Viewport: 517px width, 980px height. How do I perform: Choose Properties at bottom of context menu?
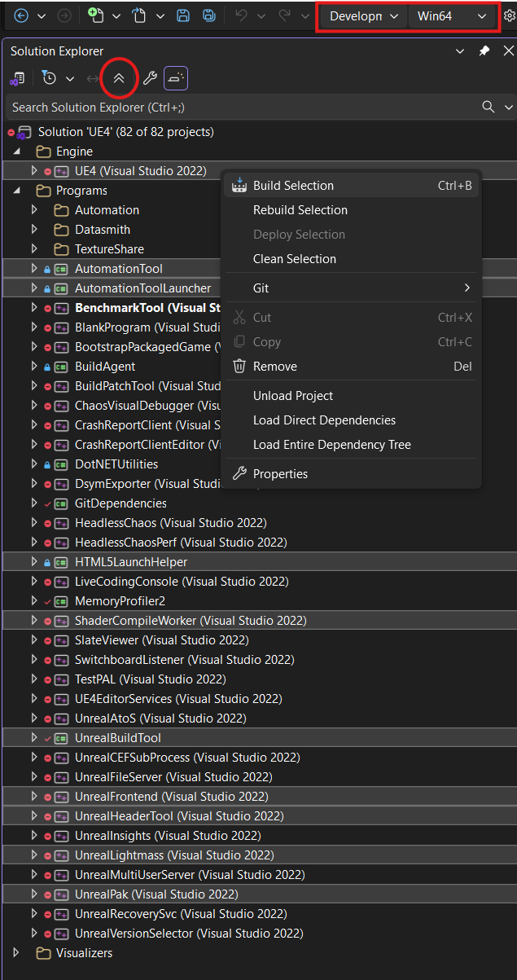pos(351,474)
